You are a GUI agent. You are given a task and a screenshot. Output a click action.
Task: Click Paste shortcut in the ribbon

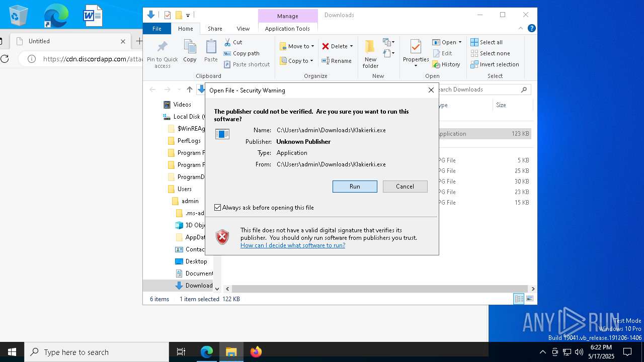click(x=247, y=64)
